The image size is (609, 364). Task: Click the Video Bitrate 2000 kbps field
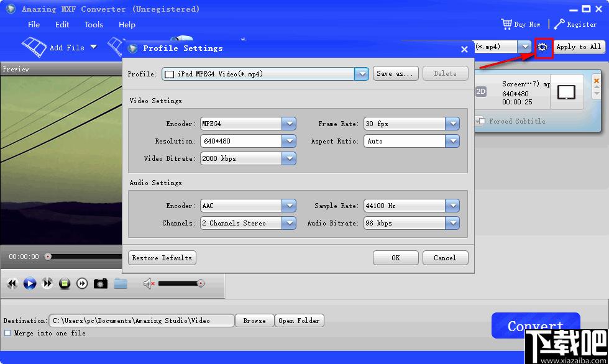(x=241, y=158)
